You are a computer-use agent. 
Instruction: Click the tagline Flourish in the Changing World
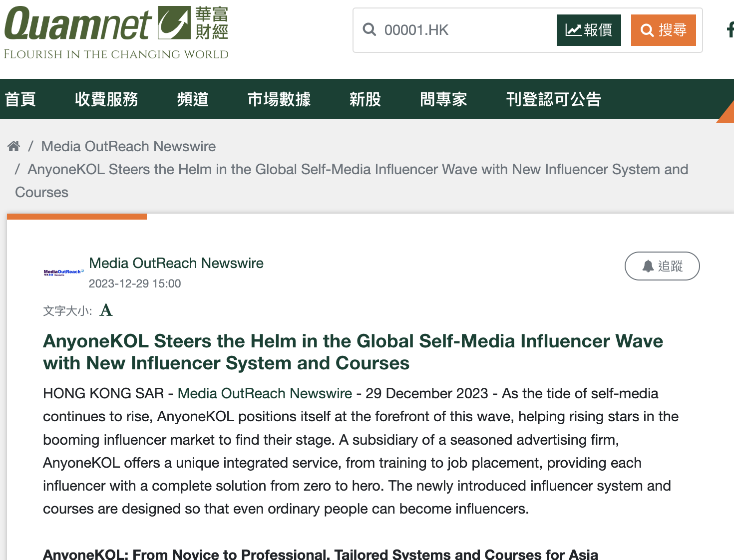116,54
